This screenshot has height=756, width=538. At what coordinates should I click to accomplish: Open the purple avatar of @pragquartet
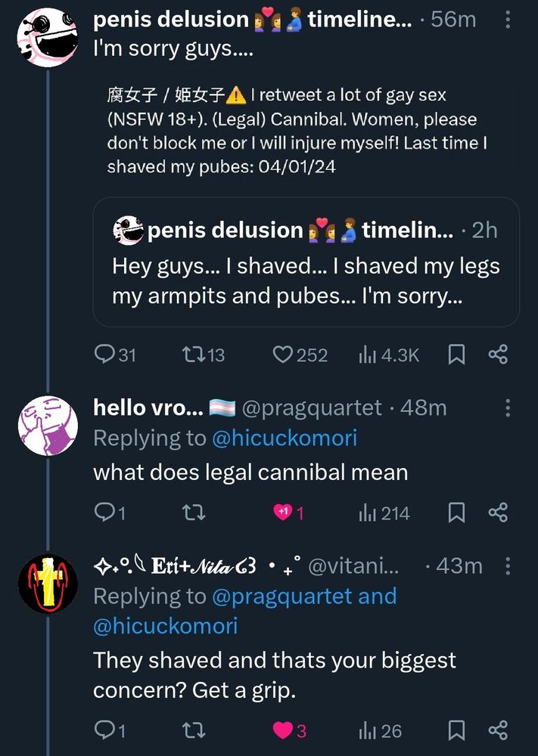click(47, 424)
